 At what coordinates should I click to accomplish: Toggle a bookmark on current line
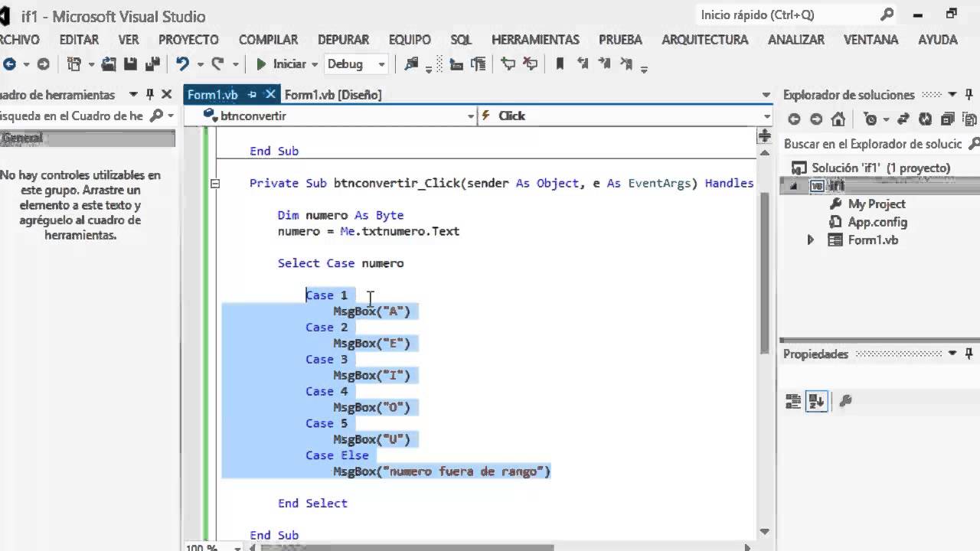pos(560,64)
